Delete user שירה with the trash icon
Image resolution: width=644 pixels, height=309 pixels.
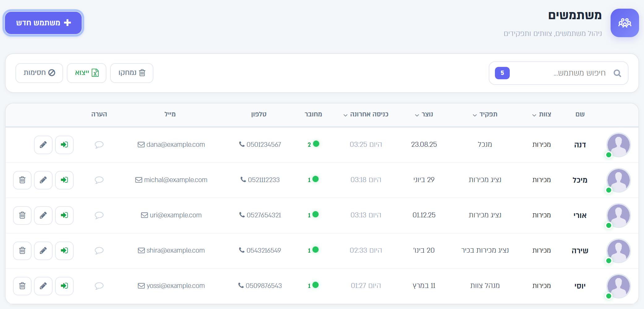[22, 250]
